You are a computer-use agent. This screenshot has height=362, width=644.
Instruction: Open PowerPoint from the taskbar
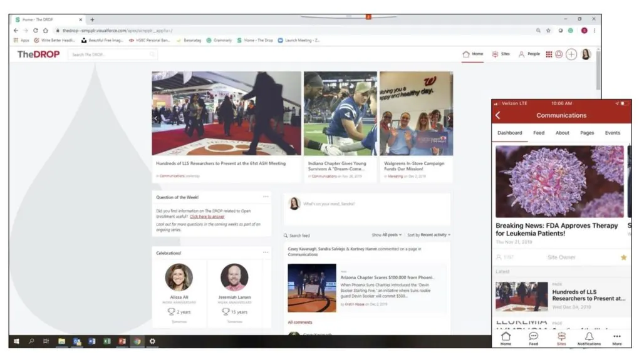click(x=122, y=341)
